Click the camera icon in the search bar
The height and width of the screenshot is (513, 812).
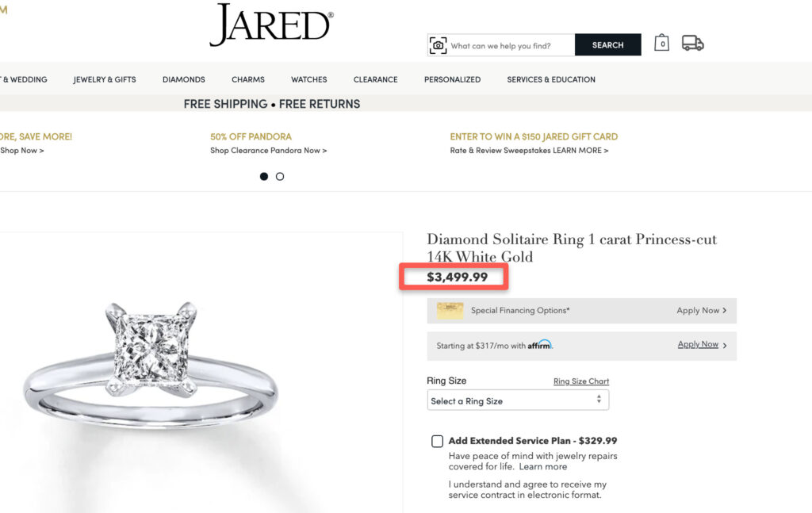[x=438, y=45]
